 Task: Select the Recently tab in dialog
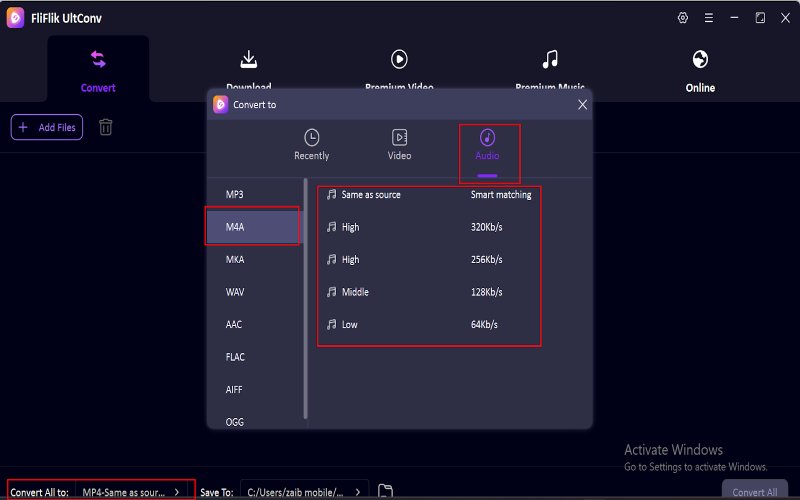click(311, 145)
